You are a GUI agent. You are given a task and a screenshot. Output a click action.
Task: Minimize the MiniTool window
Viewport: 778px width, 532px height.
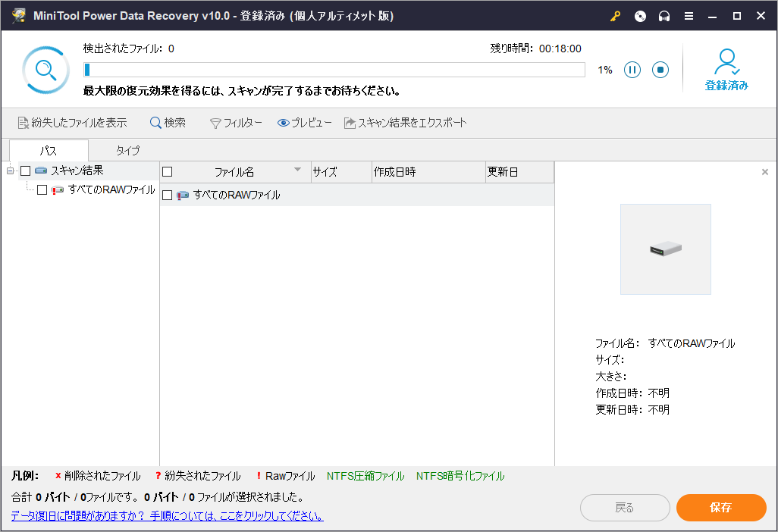713,16
